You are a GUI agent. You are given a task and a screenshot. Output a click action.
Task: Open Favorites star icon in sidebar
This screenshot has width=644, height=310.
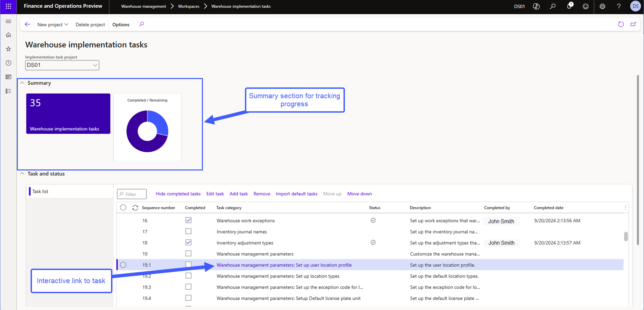coord(8,49)
